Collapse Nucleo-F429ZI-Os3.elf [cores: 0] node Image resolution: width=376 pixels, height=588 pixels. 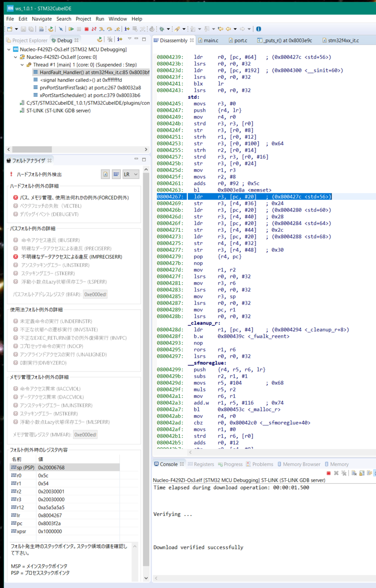coord(15,57)
